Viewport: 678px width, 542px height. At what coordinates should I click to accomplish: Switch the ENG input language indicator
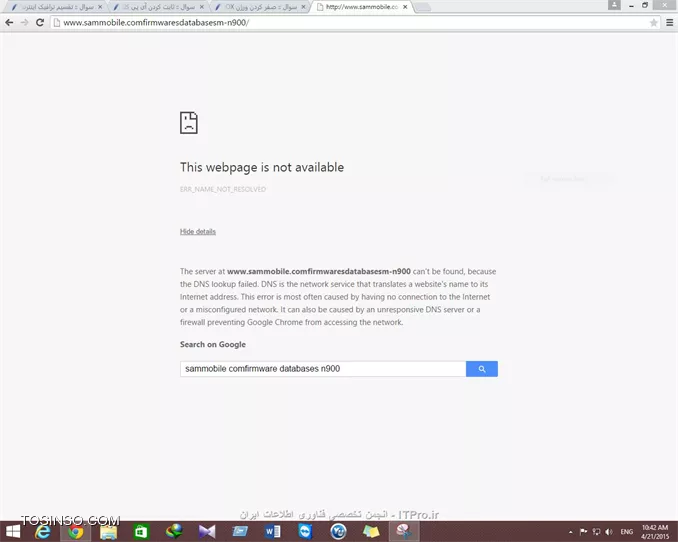click(x=627, y=532)
